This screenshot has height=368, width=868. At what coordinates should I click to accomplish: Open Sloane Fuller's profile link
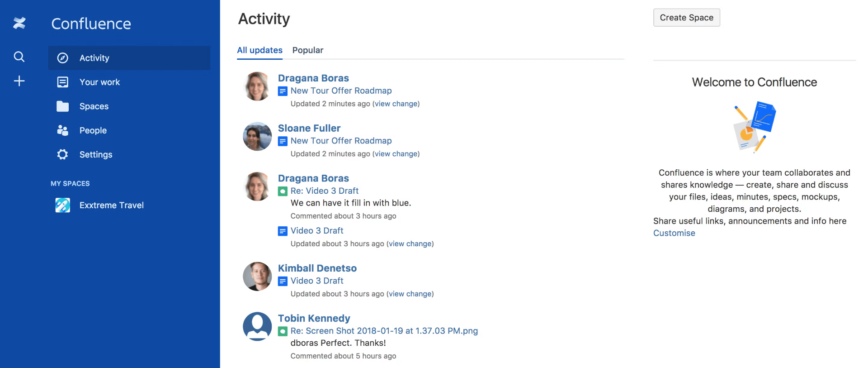click(x=309, y=129)
